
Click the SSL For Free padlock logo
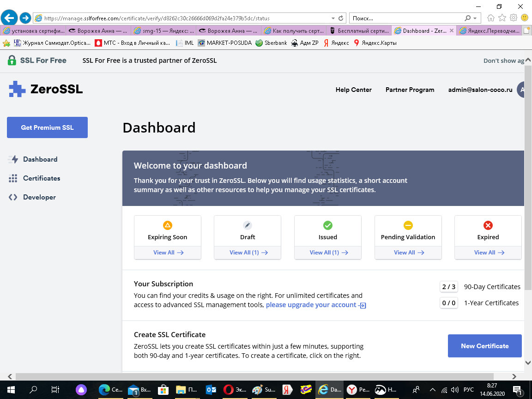tap(12, 60)
